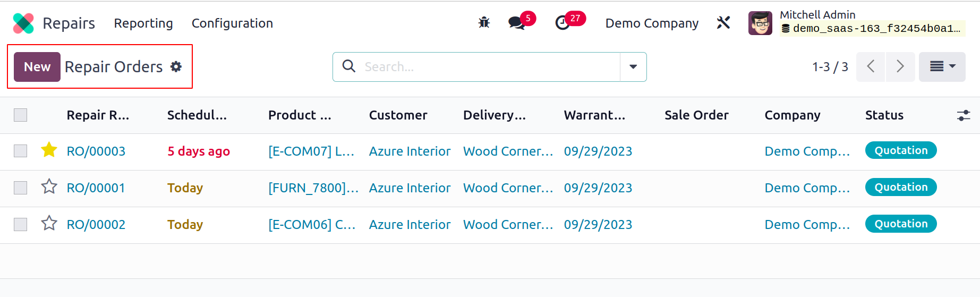Viewport: 980px width, 297px height.
Task: Open the debug bug icon menu
Action: [484, 23]
